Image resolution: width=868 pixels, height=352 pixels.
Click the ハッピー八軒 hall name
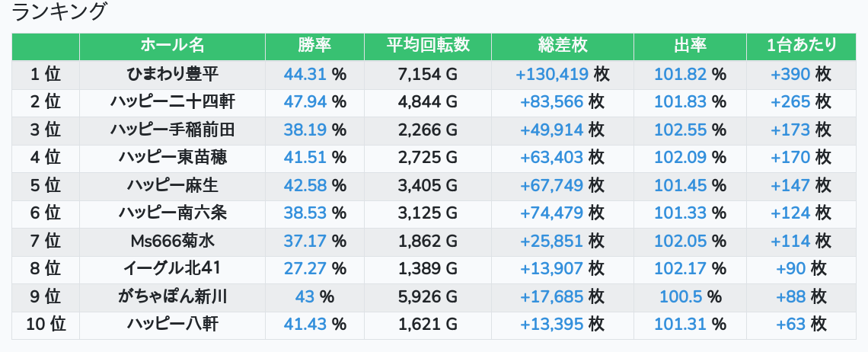[x=173, y=325]
